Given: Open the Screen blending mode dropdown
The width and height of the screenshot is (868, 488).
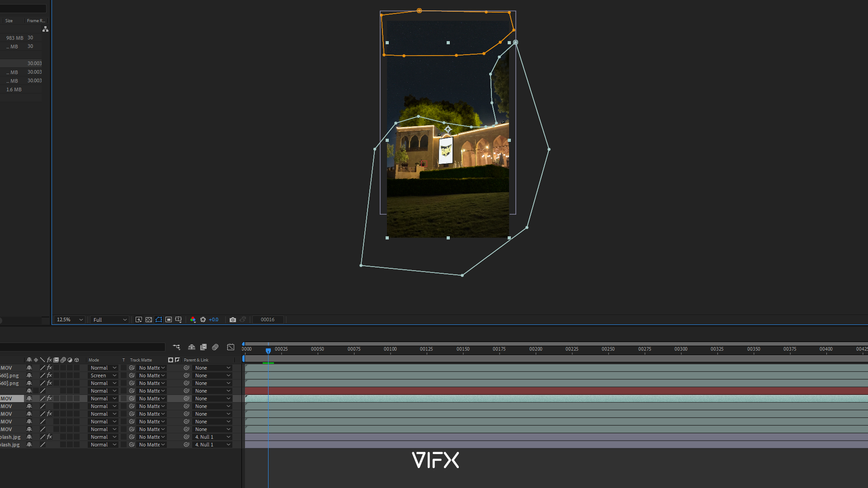Looking at the screenshot, I should click(103, 375).
